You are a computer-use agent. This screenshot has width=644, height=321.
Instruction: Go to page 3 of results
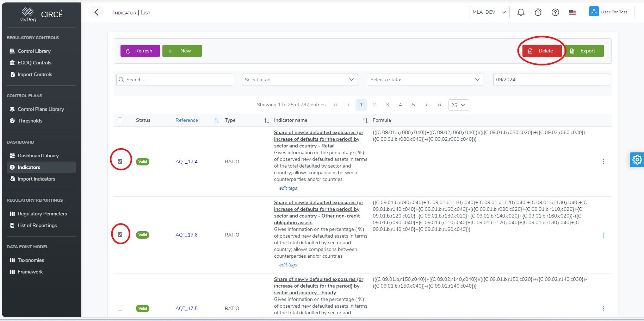pyautogui.click(x=387, y=105)
